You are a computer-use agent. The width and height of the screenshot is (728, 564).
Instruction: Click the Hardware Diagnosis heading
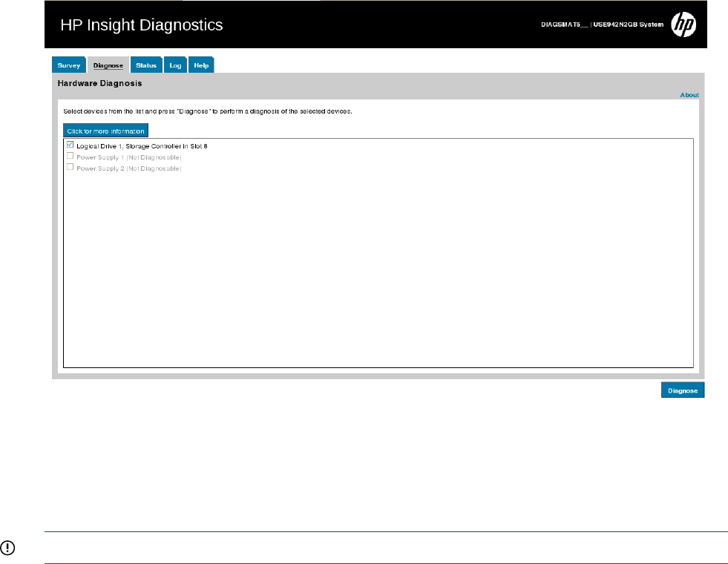(x=99, y=83)
